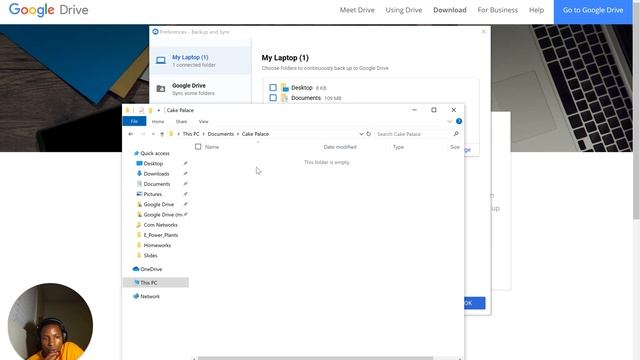640x360 pixels.
Task: Check the Desktop folder checkbox in Preferences
Action: (273, 87)
